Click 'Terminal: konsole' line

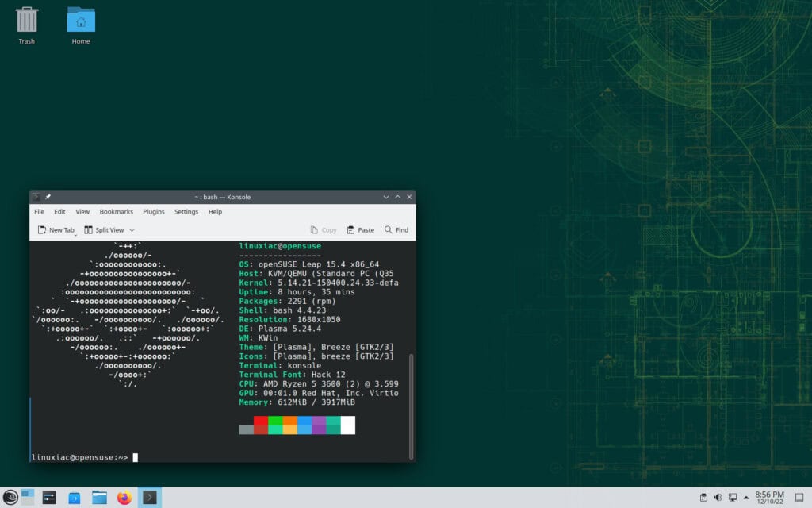280,365
